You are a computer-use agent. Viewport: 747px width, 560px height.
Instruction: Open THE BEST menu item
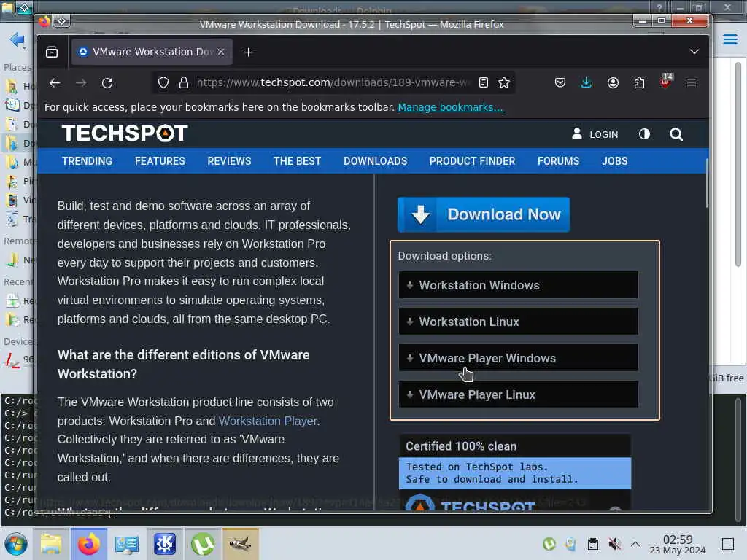pyautogui.click(x=298, y=161)
